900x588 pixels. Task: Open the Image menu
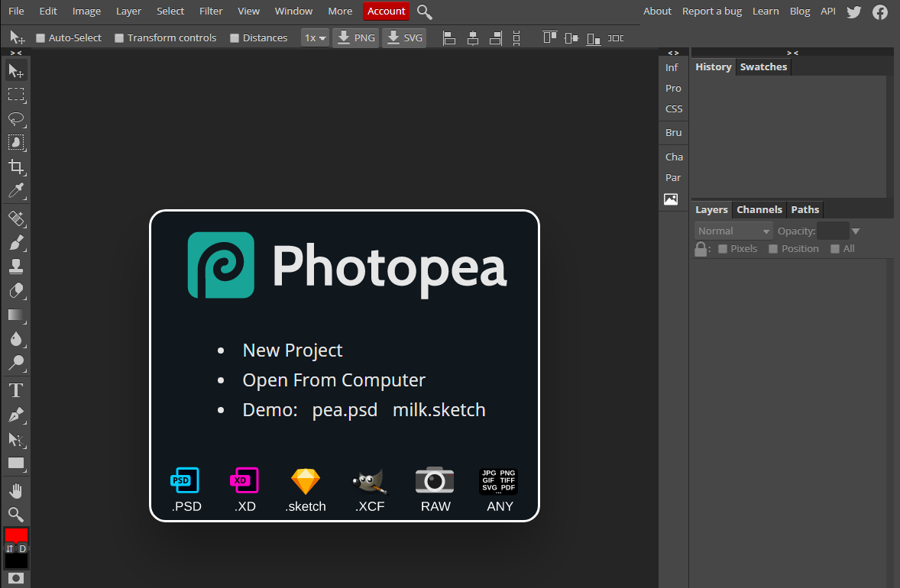[x=86, y=11]
